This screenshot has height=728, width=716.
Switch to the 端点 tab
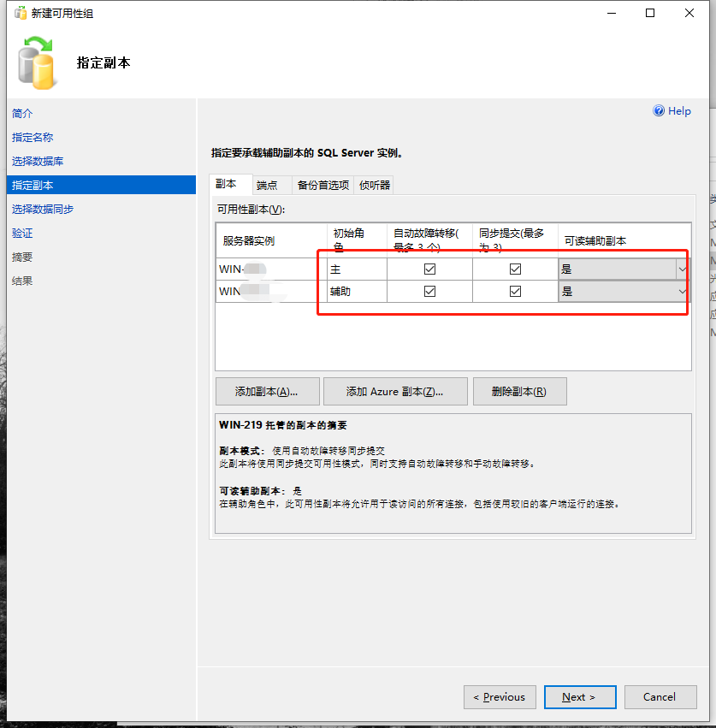[269, 185]
